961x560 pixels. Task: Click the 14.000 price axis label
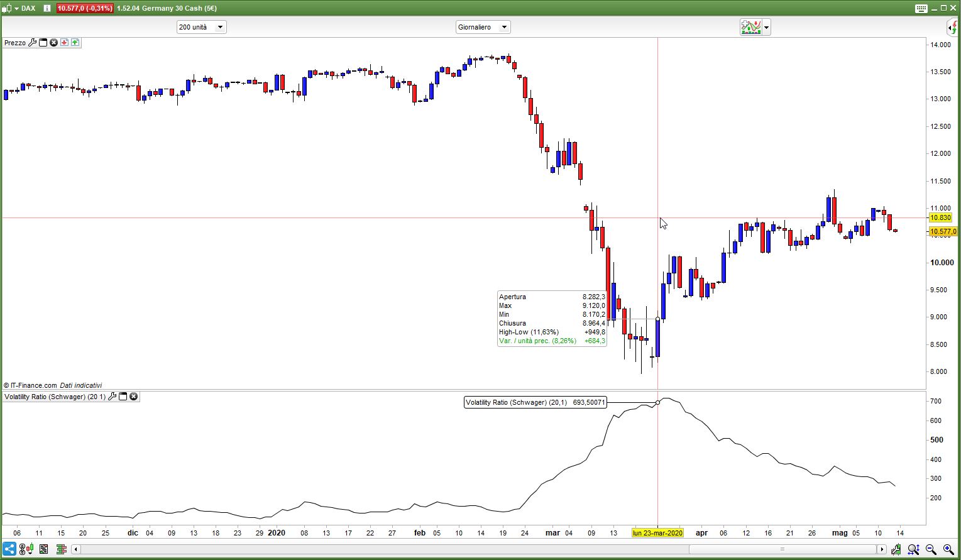(x=941, y=45)
